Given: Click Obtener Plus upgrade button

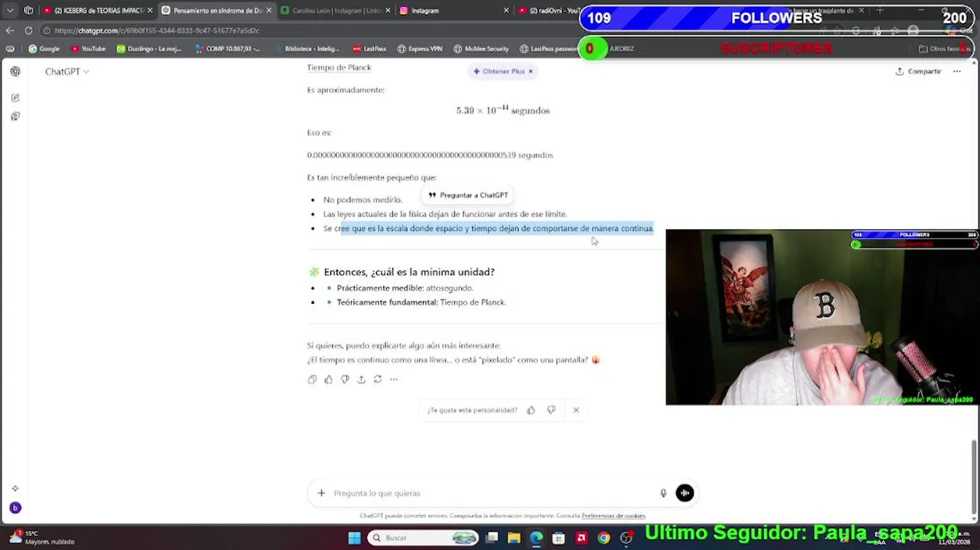Looking at the screenshot, I should [499, 71].
